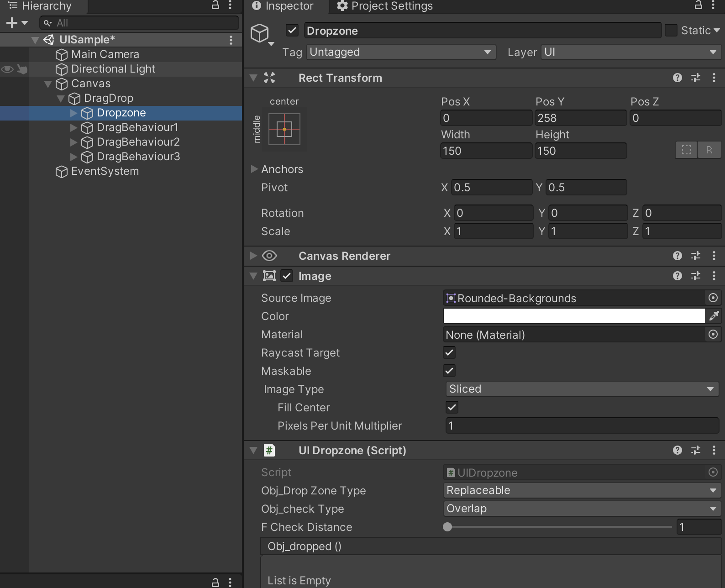Click the Pos Y input field
Image resolution: width=725 pixels, height=588 pixels.
pos(581,118)
